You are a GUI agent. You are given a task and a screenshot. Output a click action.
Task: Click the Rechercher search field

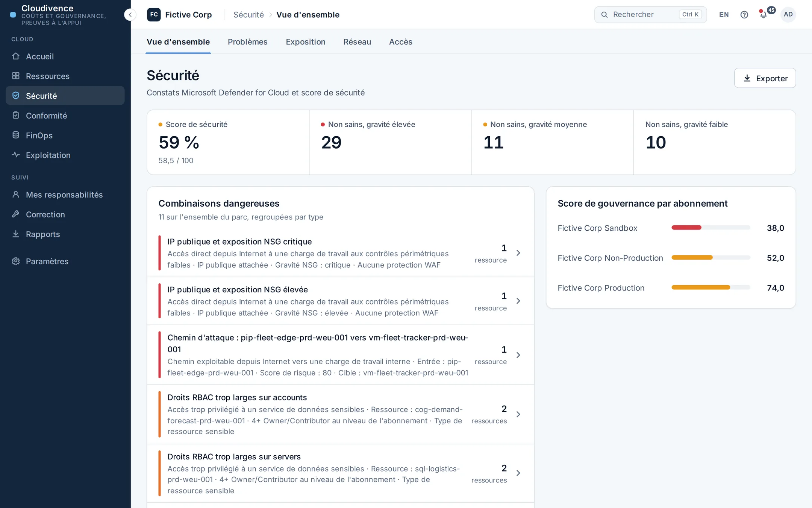pyautogui.click(x=650, y=15)
